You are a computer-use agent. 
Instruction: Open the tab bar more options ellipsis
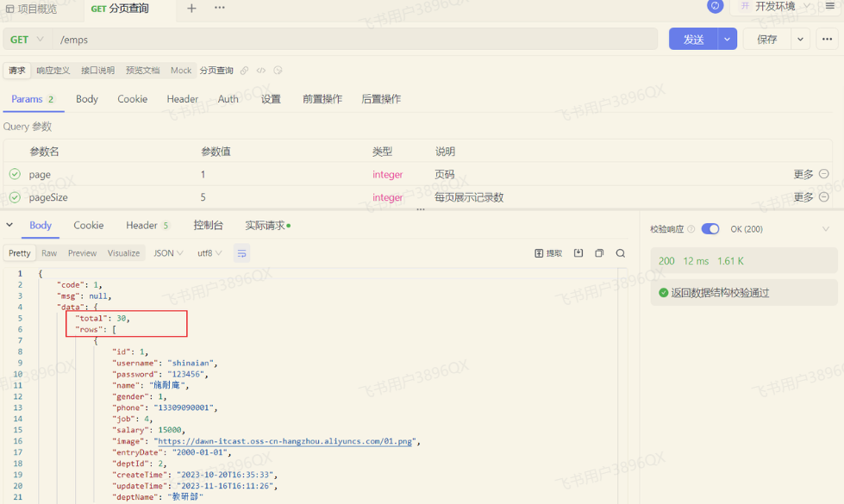coord(220,8)
